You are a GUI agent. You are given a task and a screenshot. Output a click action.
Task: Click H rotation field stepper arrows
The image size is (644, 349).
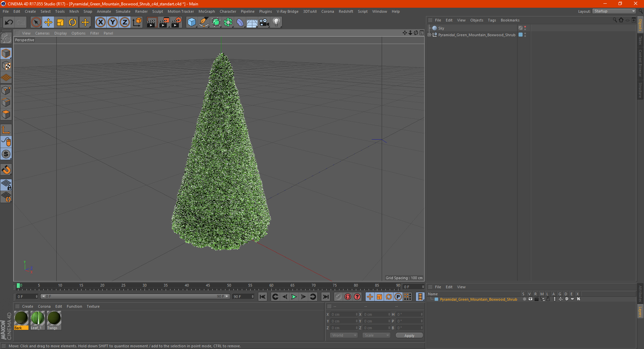pyautogui.click(x=422, y=314)
